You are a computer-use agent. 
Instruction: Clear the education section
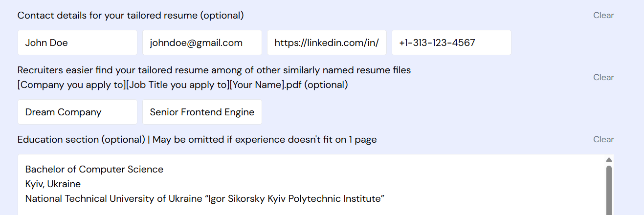coord(603,139)
